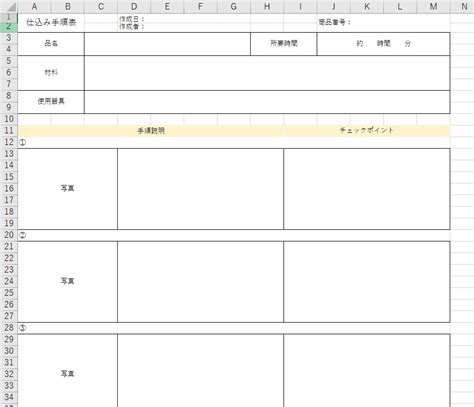The image size is (474, 407).
Task: Select column I header
Action: click(x=300, y=7)
